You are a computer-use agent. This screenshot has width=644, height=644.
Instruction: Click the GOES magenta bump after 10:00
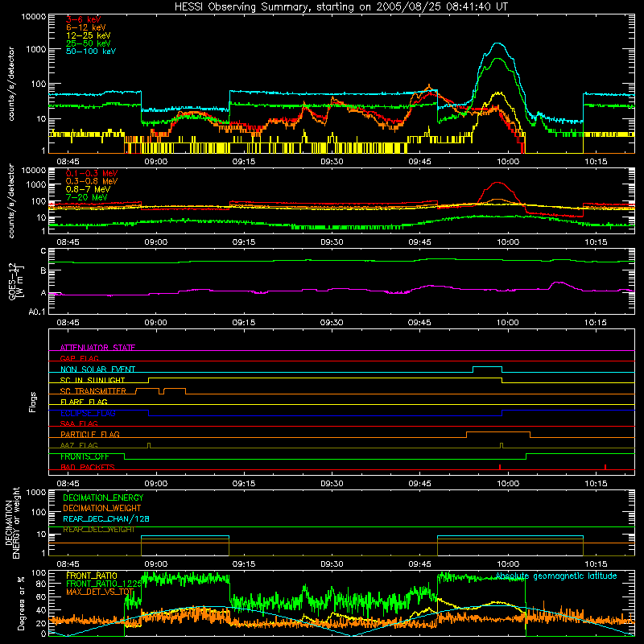pyautogui.click(x=557, y=283)
